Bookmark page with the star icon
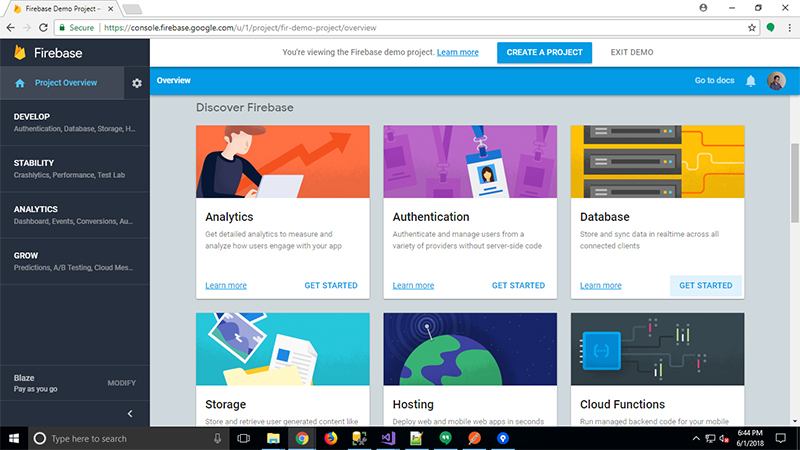Viewport: 800px width, 450px height. coord(752,28)
